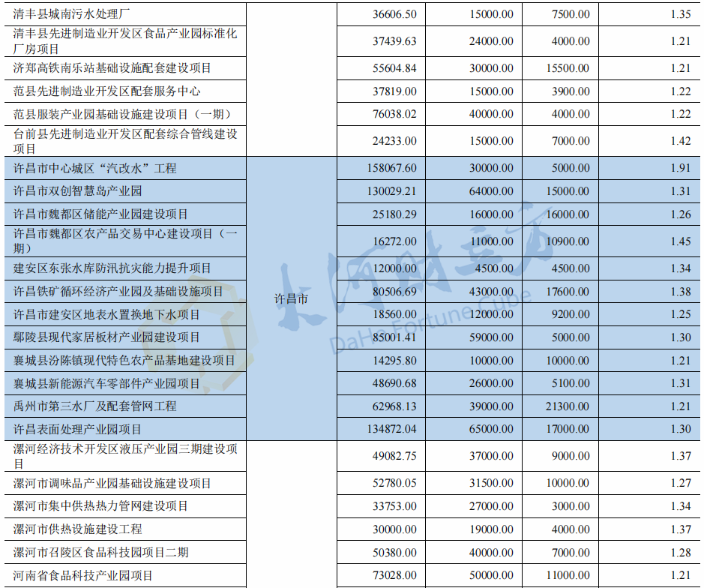Select the 济郑高铁南乐站基础设施配套建设项目 cell
Image resolution: width=704 pixels, height=588 pixels.
[x=112, y=68]
